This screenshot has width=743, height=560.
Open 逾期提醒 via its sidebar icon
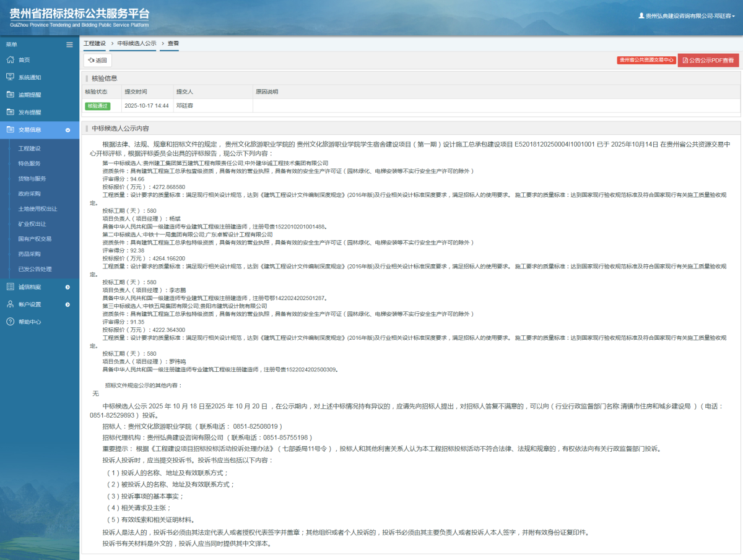(10, 95)
